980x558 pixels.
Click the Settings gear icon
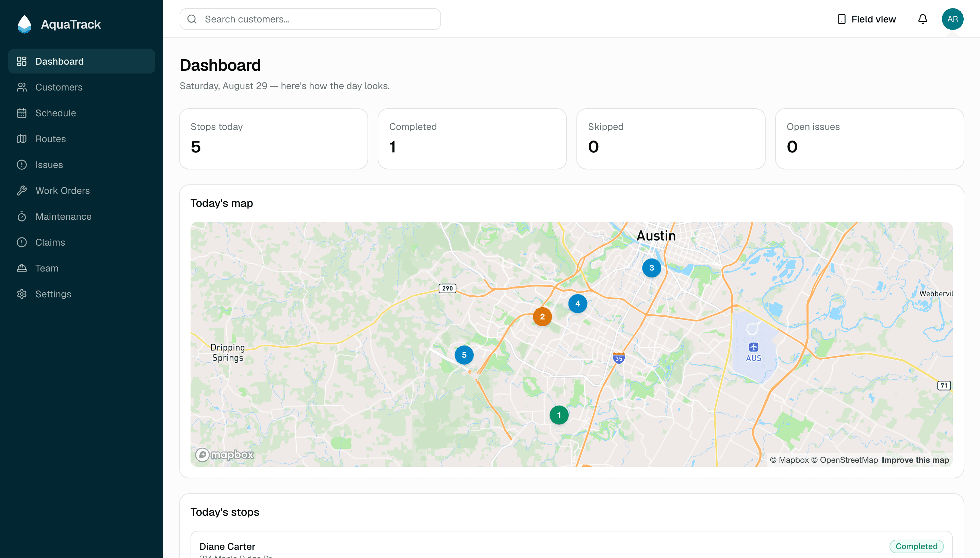click(22, 294)
